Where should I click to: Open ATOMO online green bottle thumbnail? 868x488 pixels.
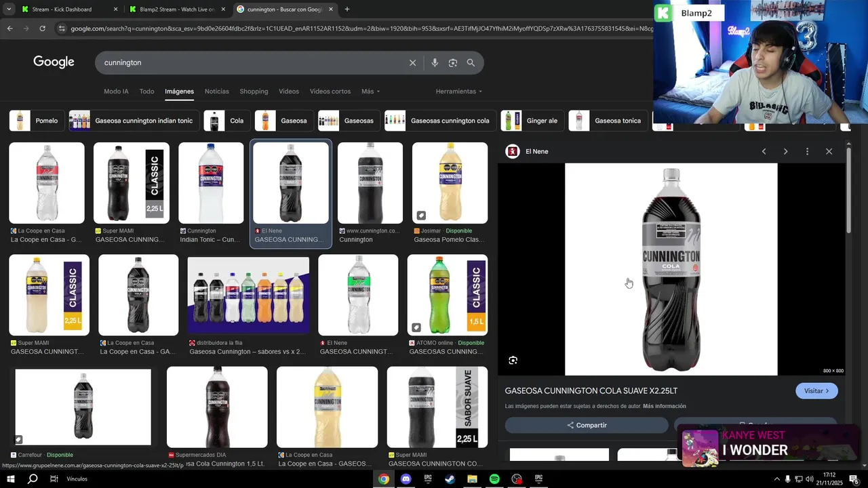448,295
